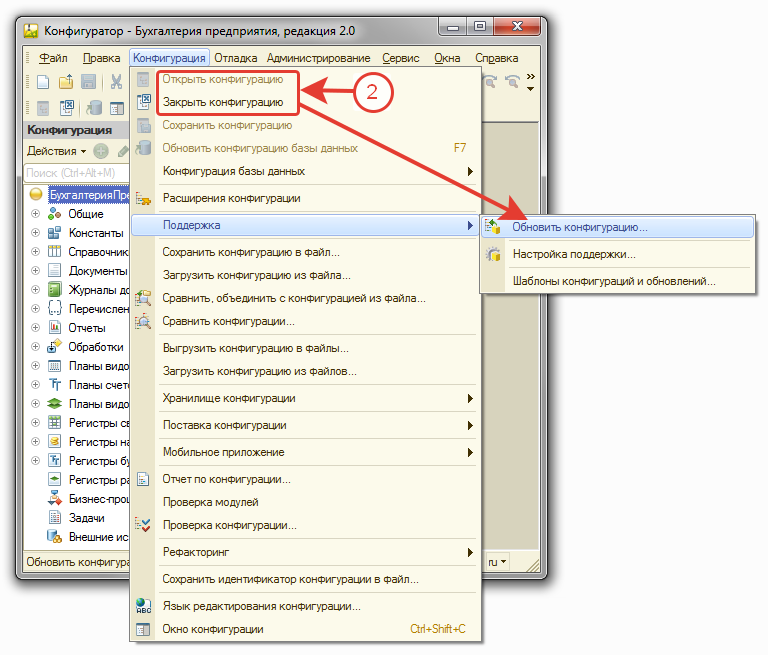768x655 pixels.
Task: Select the БухгалтерияПредприятия root tree item
Action: tap(89, 195)
